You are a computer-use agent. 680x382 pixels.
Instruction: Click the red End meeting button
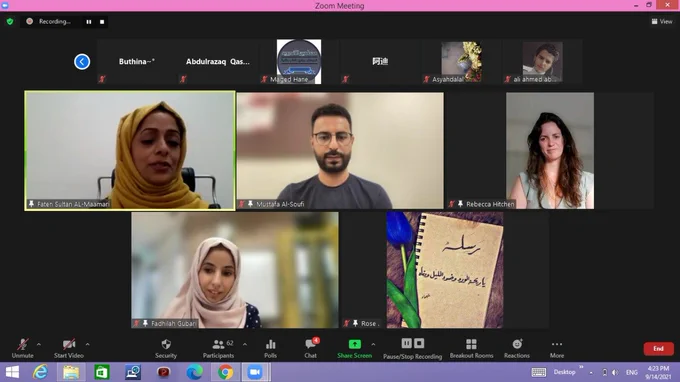click(x=658, y=349)
